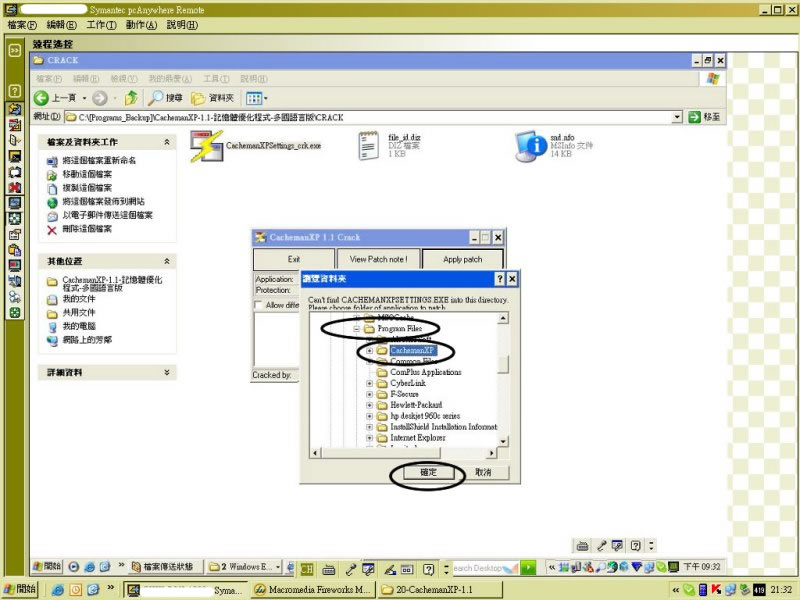Viewport: 800px width, 600px height.
Task: Select the Internet Explorer folder in tree
Action: coord(418,438)
